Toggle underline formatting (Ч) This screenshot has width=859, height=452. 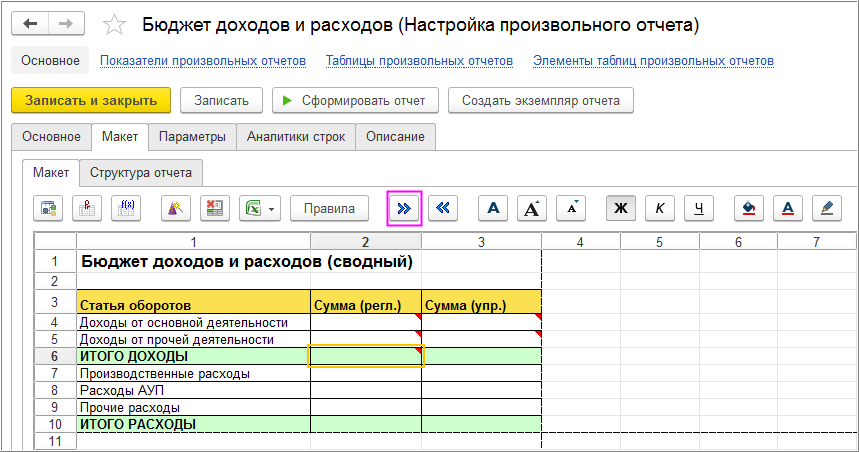(x=699, y=208)
